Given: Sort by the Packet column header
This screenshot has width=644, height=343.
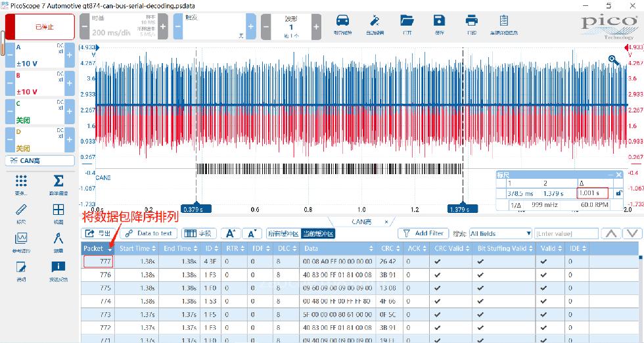Looking at the screenshot, I should click(97, 248).
